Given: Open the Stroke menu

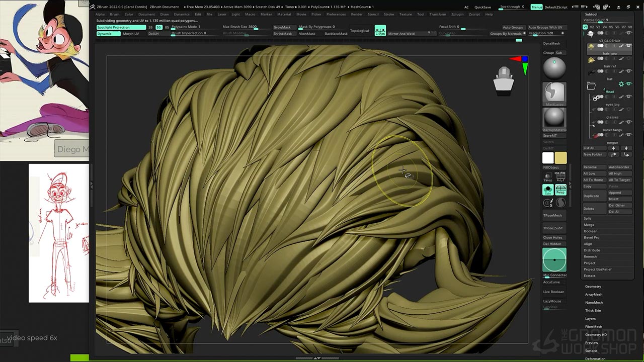Looking at the screenshot, I should click(389, 14).
